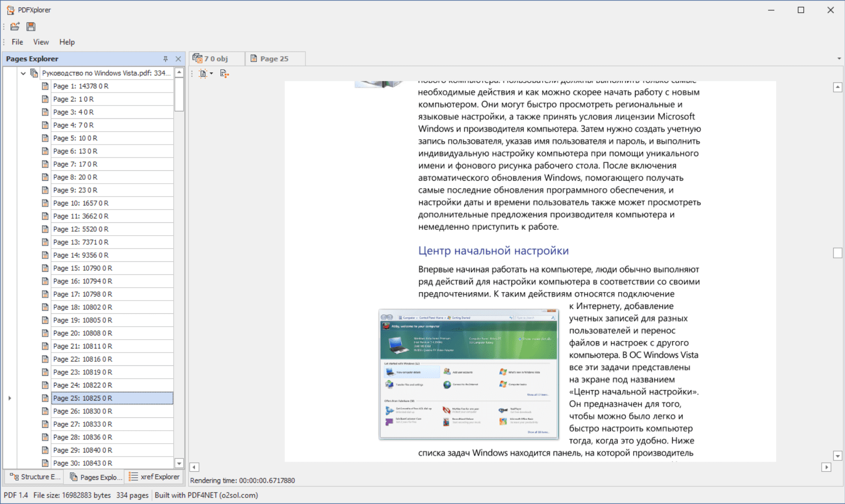
Task: Click the page view toolbar icon above document
Action: (203, 74)
